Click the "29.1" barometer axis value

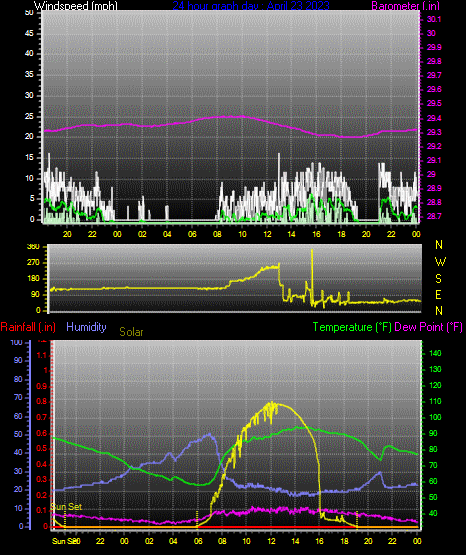434,160
